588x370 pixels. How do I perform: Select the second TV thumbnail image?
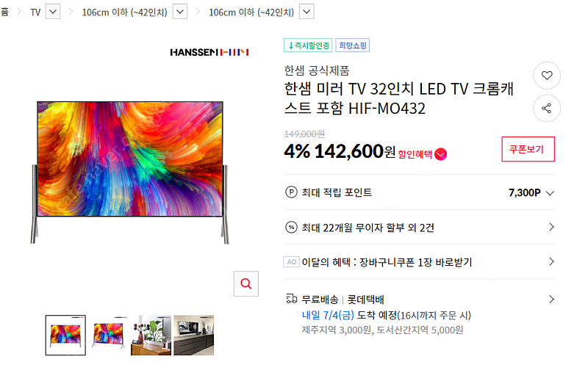pyautogui.click(x=108, y=335)
